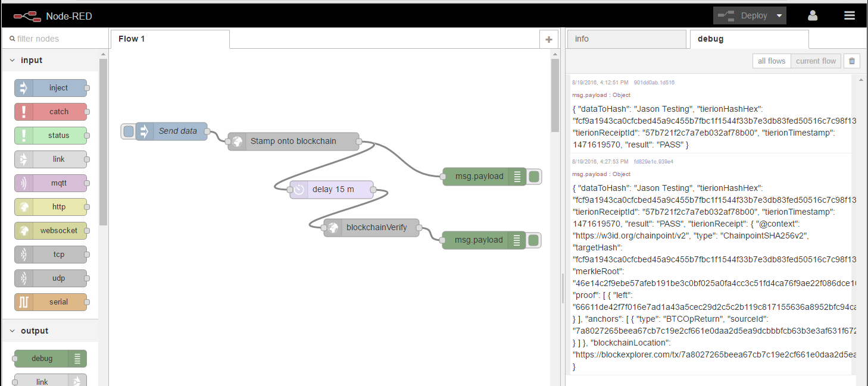Select the catch node in the palette
Image resolution: width=868 pixels, height=386 pixels.
pos(51,112)
